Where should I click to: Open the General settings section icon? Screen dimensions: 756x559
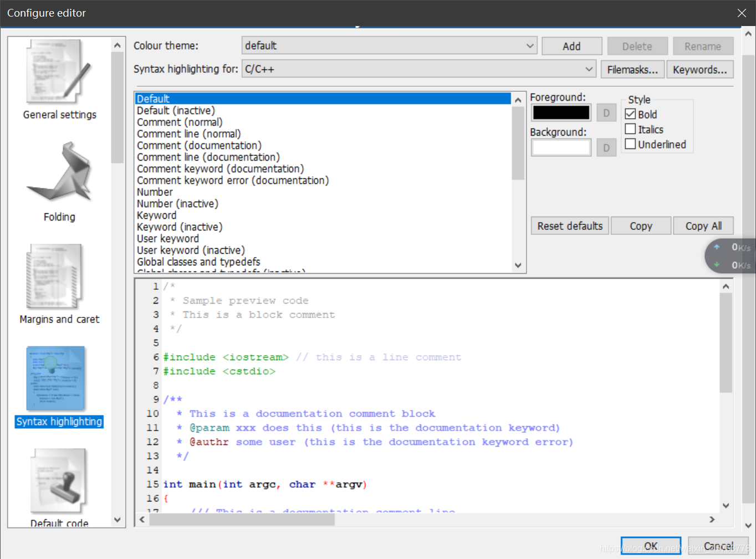59,71
